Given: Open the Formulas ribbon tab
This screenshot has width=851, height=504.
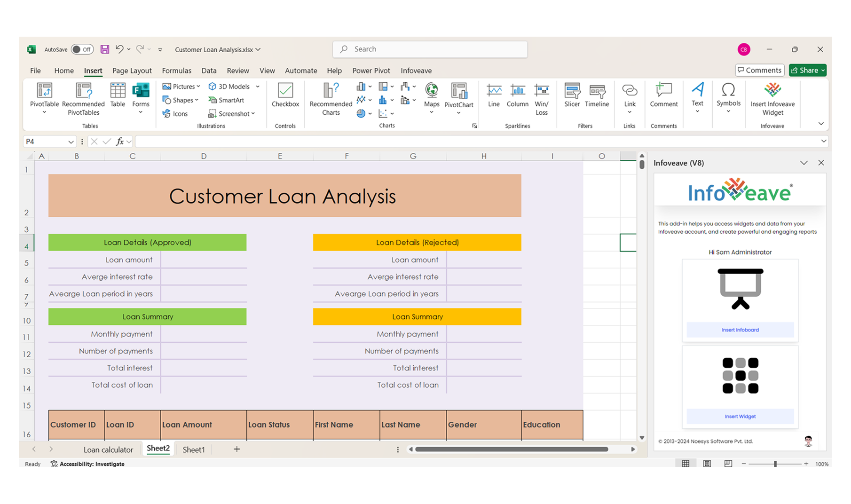Looking at the screenshot, I should (x=176, y=71).
